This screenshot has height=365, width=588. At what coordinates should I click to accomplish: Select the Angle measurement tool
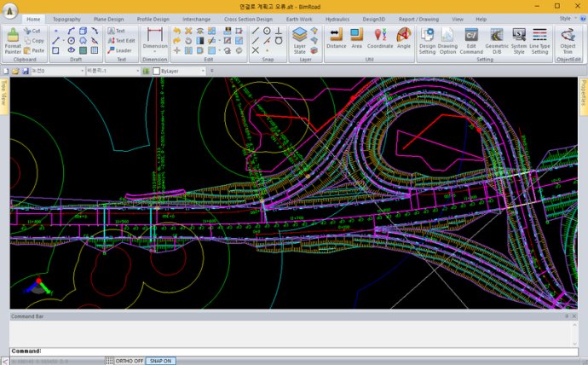tap(403, 38)
